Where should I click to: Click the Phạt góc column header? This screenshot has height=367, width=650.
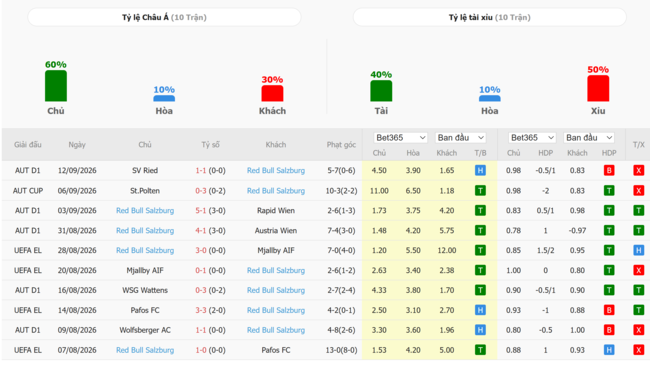[x=341, y=145]
